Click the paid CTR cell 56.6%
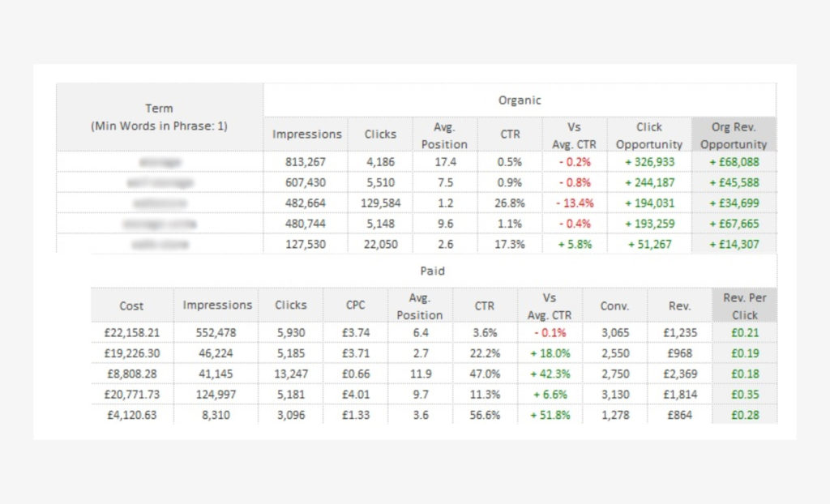830x504 pixels. pos(486,414)
